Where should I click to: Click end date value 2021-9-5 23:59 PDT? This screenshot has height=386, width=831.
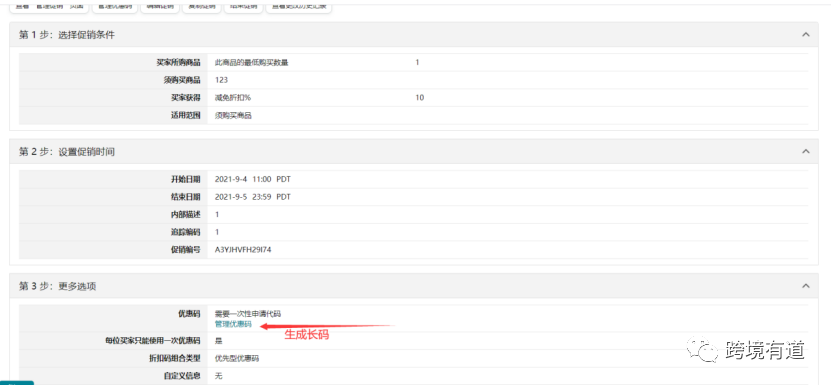(253, 197)
